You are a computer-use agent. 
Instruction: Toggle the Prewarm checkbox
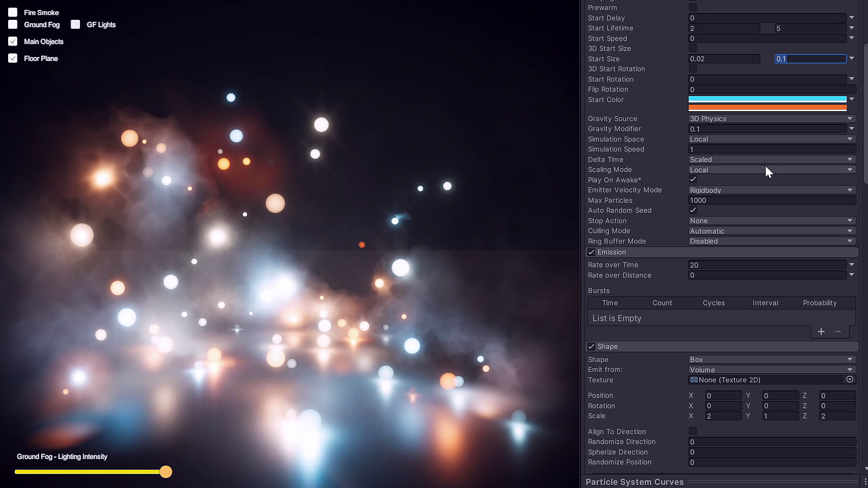point(693,8)
